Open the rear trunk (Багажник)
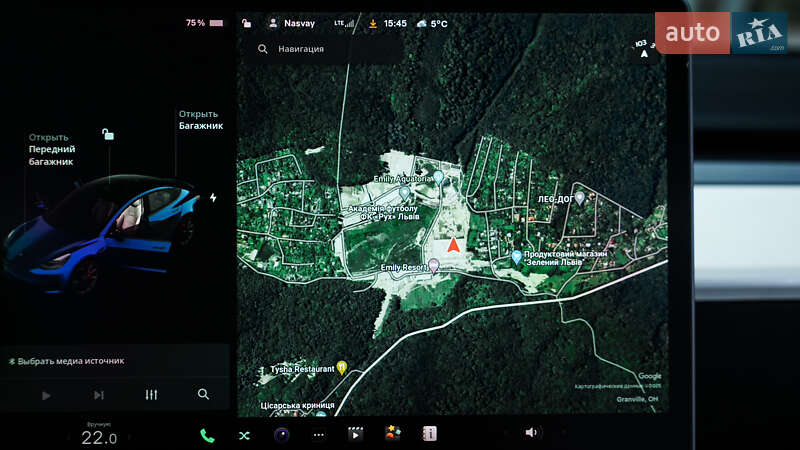Screen dimensions: 800x450 tap(201, 120)
